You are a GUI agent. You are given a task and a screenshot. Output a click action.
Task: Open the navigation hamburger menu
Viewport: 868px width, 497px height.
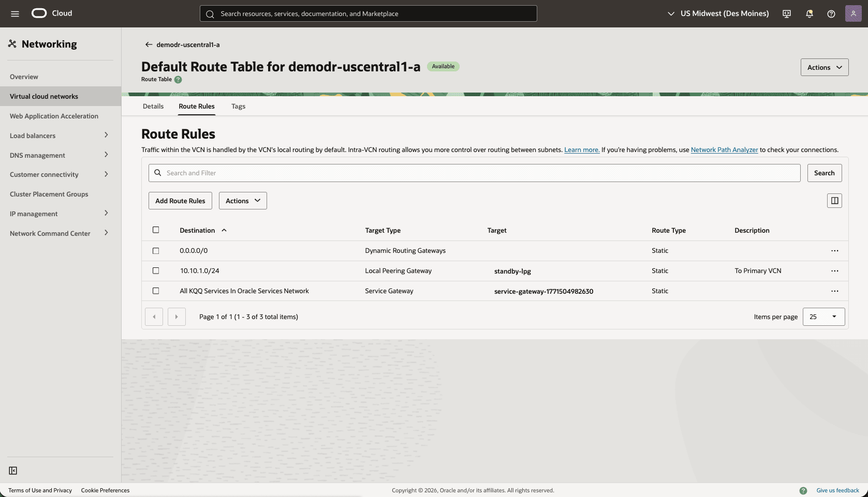click(x=14, y=13)
